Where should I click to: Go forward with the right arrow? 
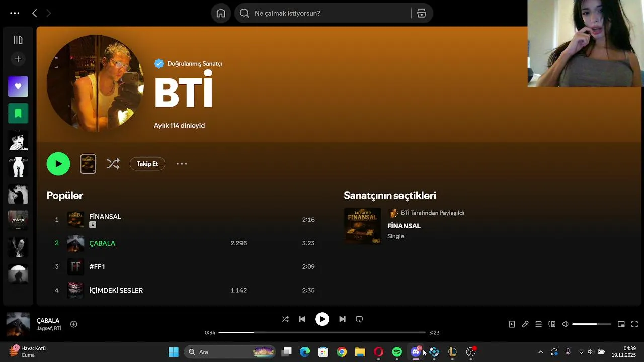click(x=49, y=14)
